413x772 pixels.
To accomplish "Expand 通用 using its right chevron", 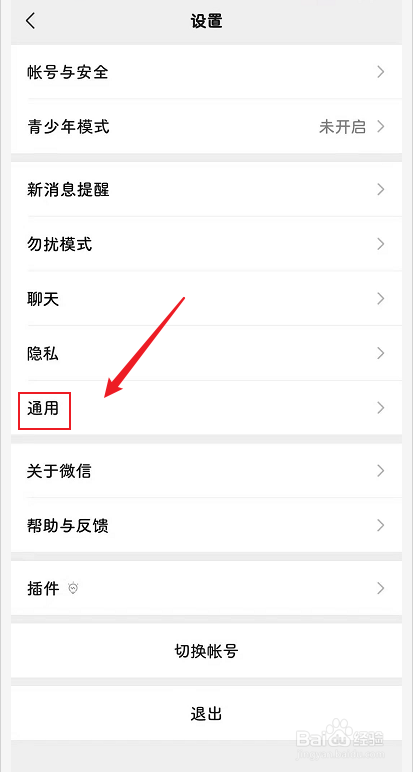I will [x=381, y=408].
